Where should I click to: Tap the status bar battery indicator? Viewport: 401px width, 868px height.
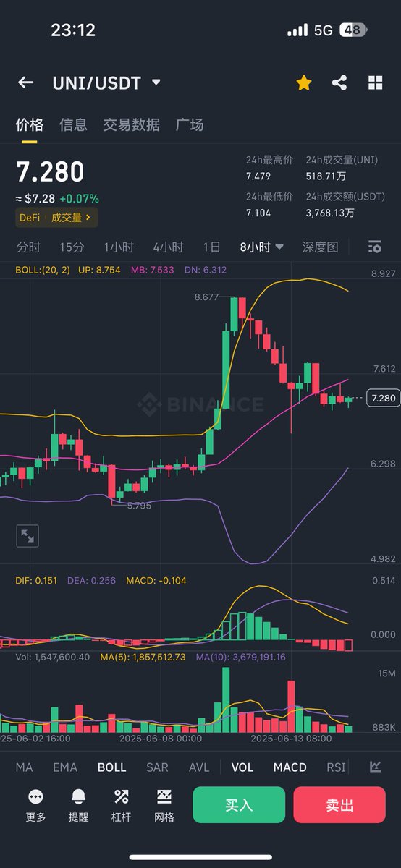(x=353, y=30)
